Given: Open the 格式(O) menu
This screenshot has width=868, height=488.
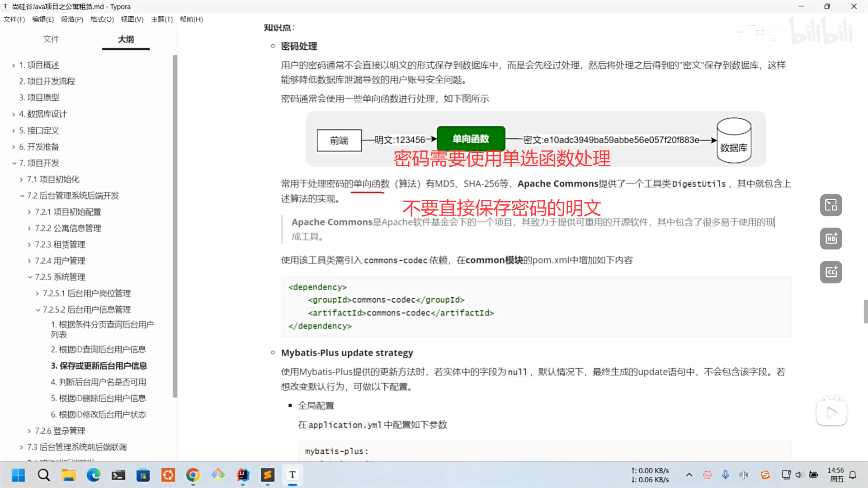Looking at the screenshot, I should click(102, 19).
